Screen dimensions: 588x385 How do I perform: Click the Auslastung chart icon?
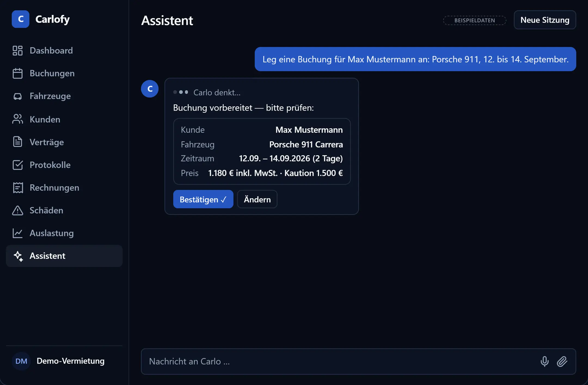(18, 233)
